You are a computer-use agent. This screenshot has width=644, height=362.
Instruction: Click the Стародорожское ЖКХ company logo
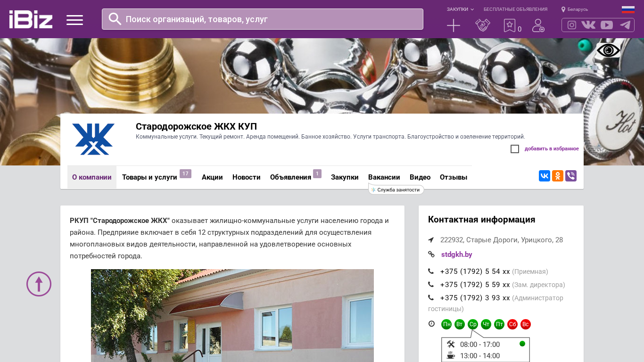93,139
